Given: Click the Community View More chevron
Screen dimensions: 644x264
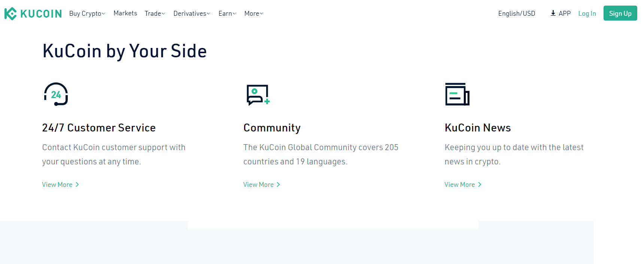Looking at the screenshot, I should [278, 185].
